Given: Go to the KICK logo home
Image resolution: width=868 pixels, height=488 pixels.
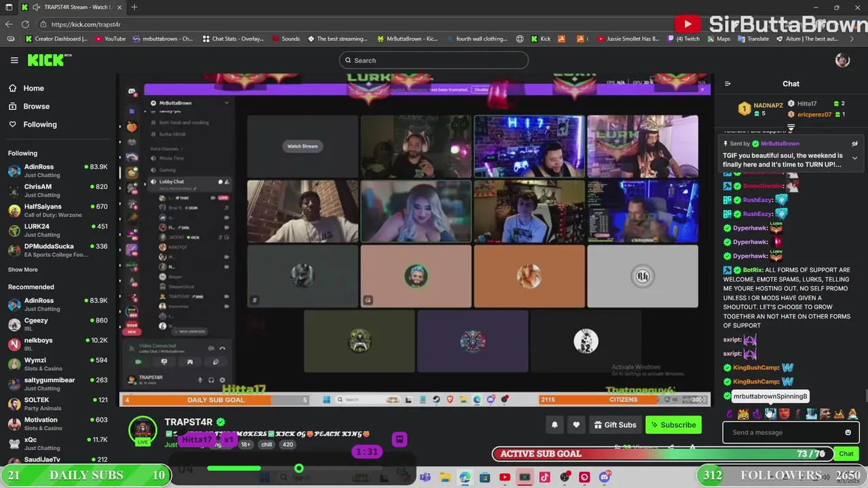Looking at the screenshot, I should [50, 60].
